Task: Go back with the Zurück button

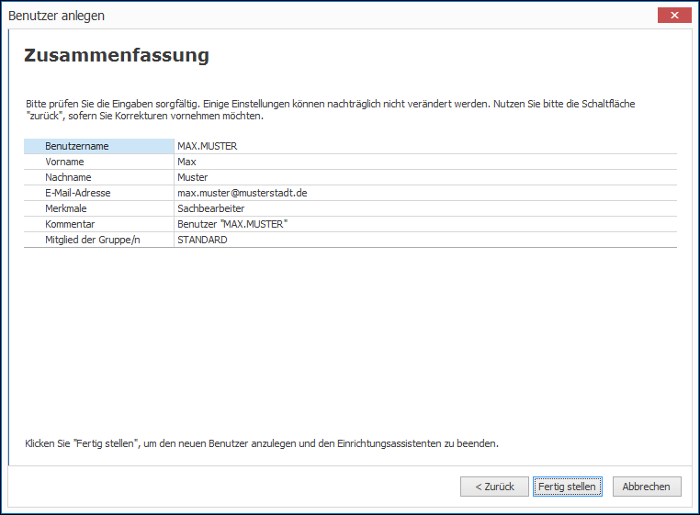Action: coord(494,486)
